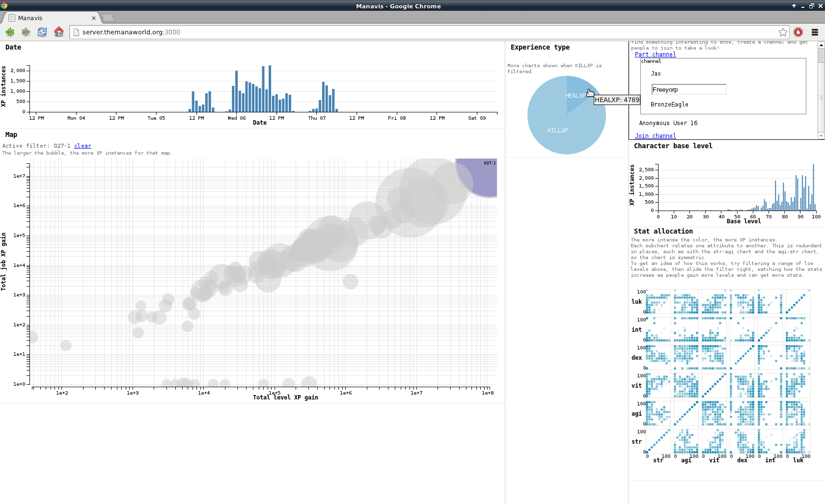This screenshot has height=504, width=825.
Task: Click the Part channel link
Action: pos(655,54)
